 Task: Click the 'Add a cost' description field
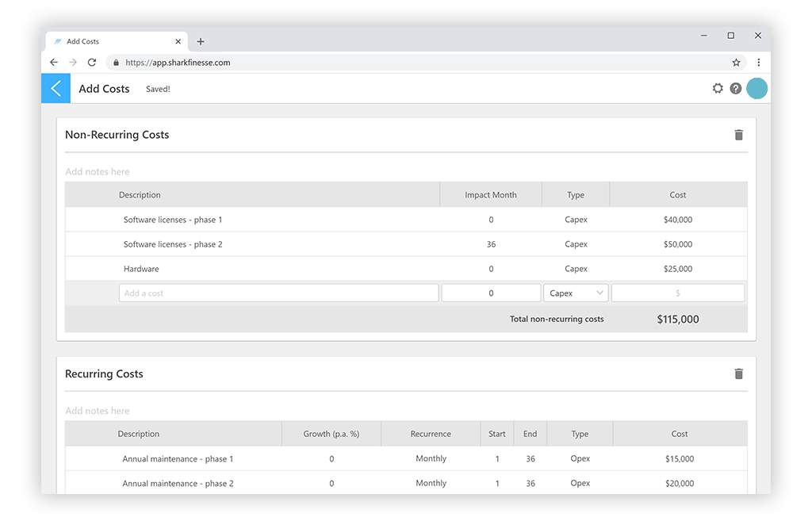(278, 293)
